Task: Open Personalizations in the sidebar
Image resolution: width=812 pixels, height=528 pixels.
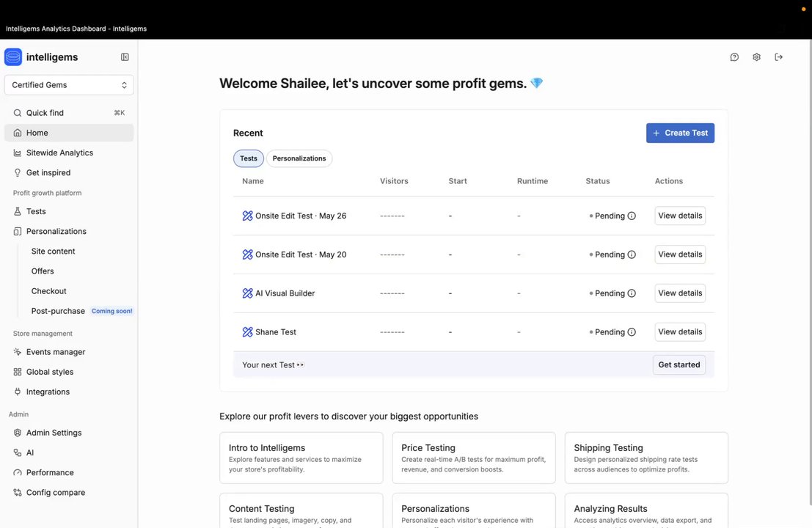Action: [x=69, y=232]
